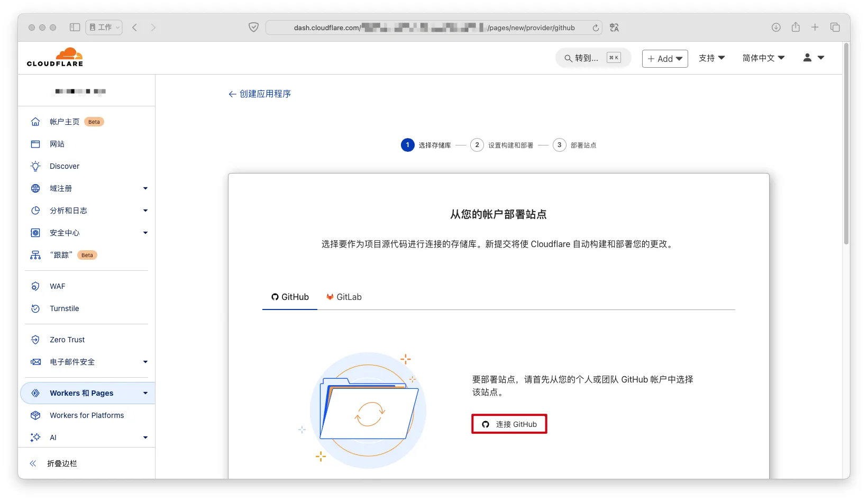This screenshot has width=868, height=501.
Task: Show the Safari tab overview icon
Action: click(835, 27)
